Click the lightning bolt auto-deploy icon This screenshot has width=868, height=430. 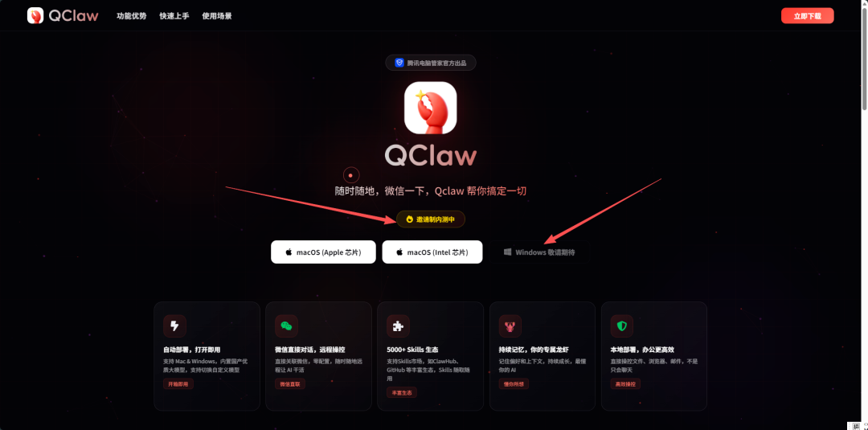[174, 326]
